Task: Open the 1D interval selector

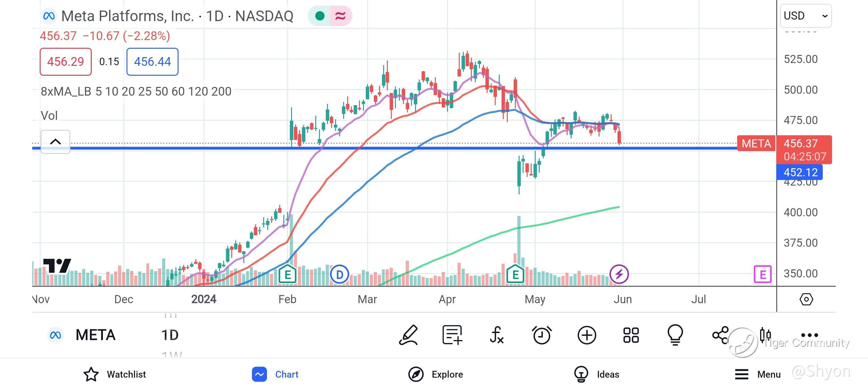Action: (170, 335)
